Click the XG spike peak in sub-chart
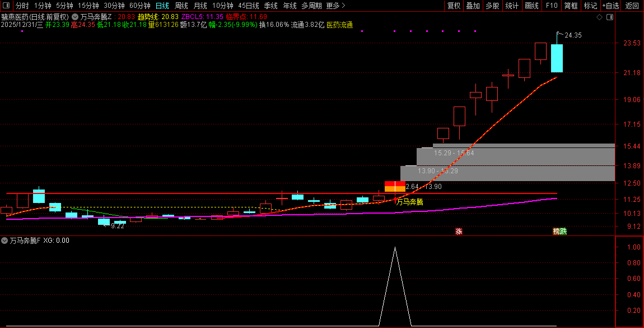644x328 pixels. point(395,247)
